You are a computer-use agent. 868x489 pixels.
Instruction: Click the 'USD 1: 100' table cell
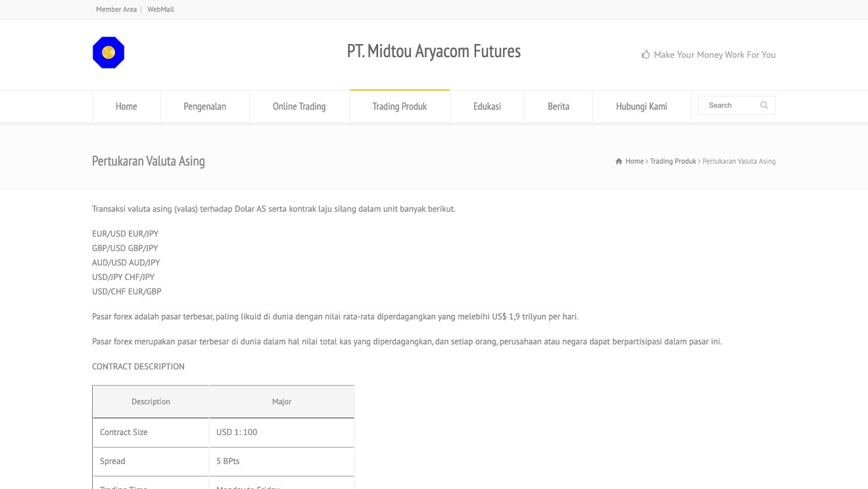(x=281, y=432)
